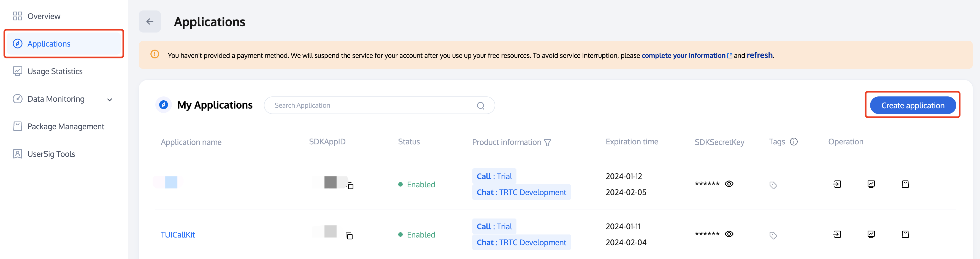The height and width of the screenshot is (259, 980).
Task: Expand the Data Monitoring menu
Action: click(x=110, y=100)
